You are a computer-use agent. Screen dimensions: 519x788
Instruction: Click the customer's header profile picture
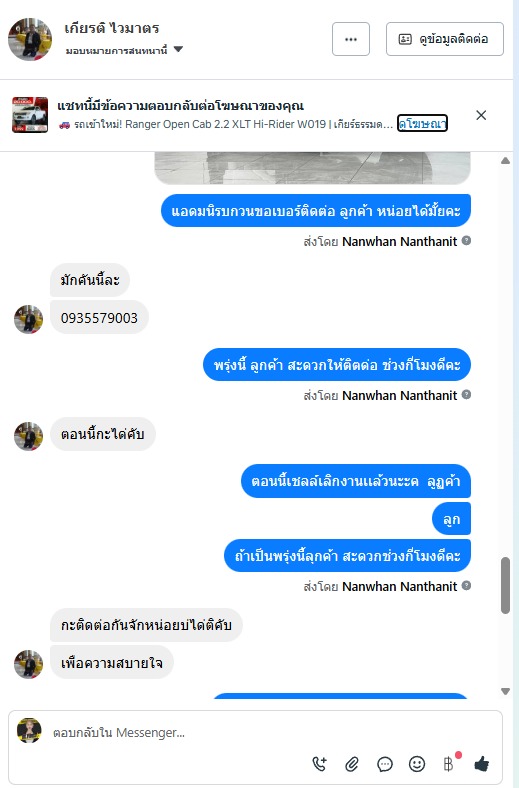tap(30, 39)
